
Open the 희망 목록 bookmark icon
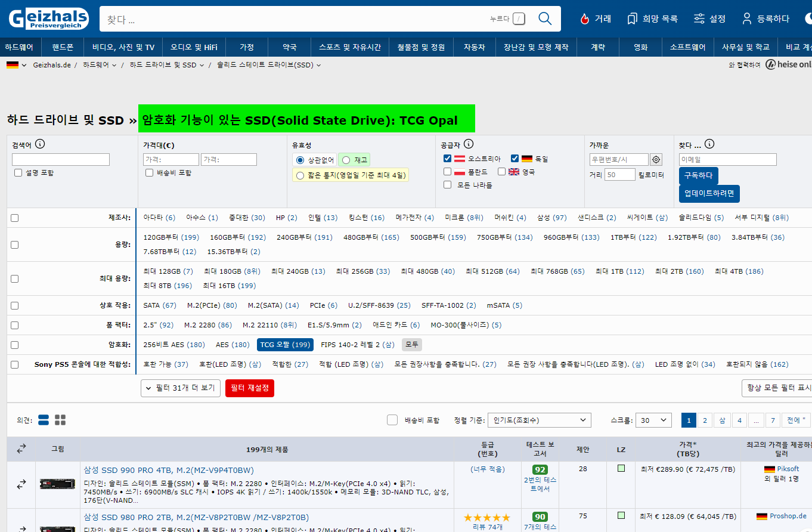(632, 19)
